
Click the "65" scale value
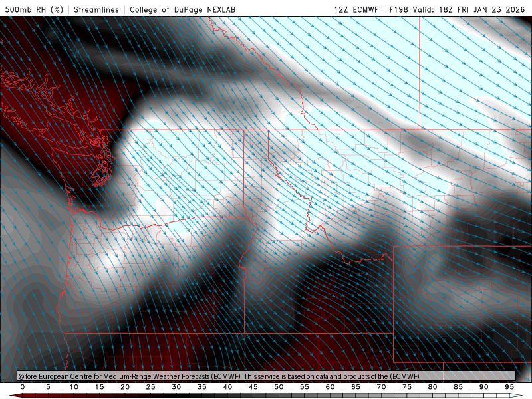point(356,387)
